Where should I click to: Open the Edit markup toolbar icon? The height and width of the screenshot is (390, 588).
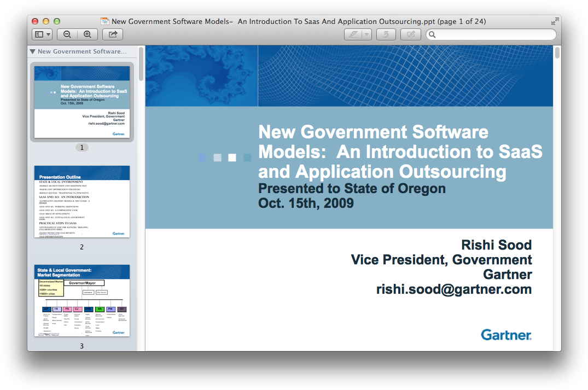(411, 34)
